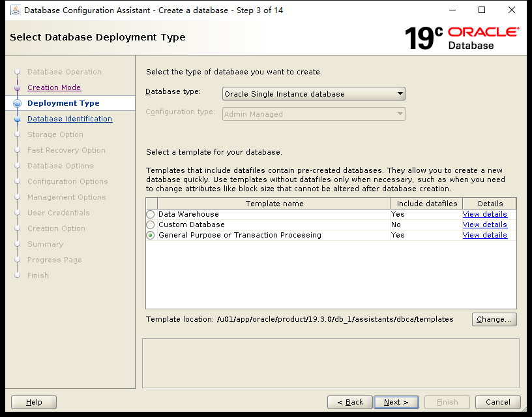Click the Database Options step
The image size is (532, 417).
[61, 166]
